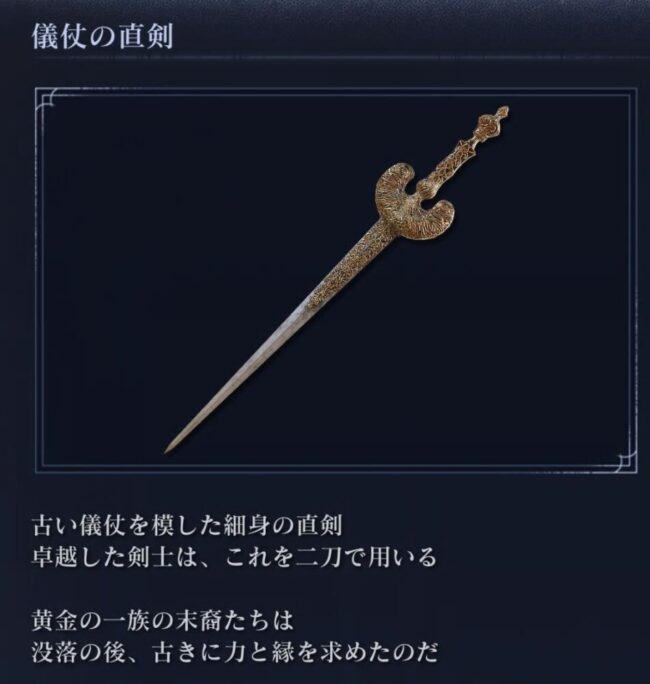Select the line 没落の後、古きに力と縁を求めたのだ
The width and height of the screenshot is (650, 684).
pyautogui.click(x=234, y=653)
